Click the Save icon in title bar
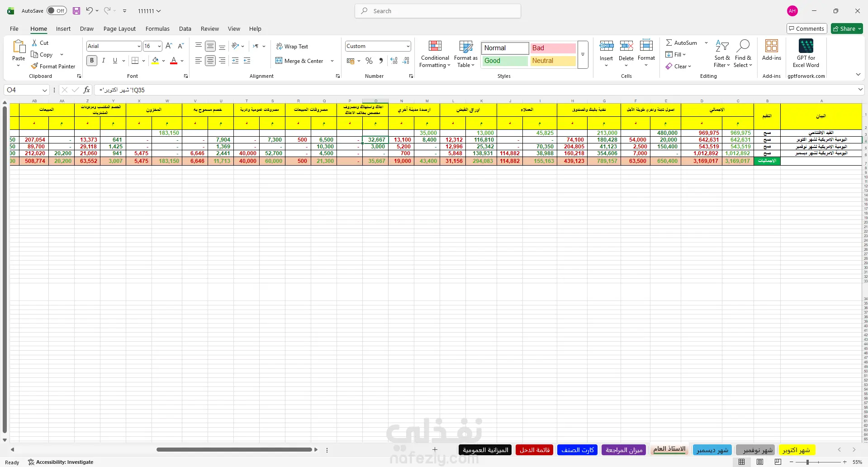 tap(76, 11)
